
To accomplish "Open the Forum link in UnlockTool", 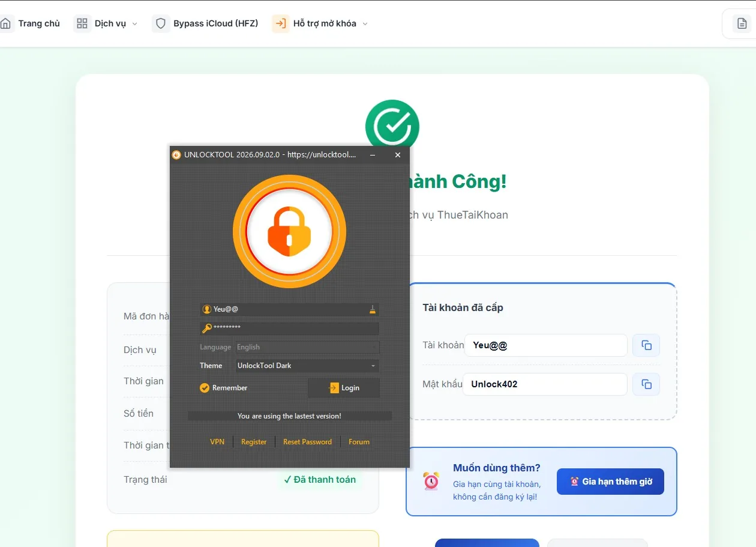I will [359, 442].
